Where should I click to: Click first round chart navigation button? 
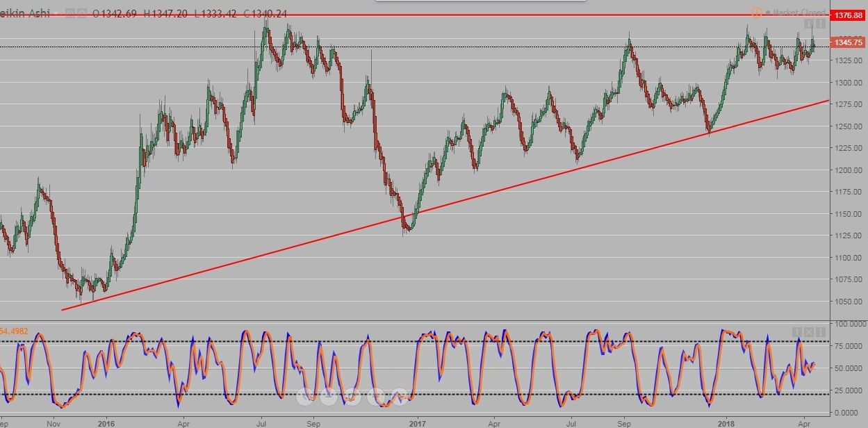pyautogui.click(x=306, y=397)
